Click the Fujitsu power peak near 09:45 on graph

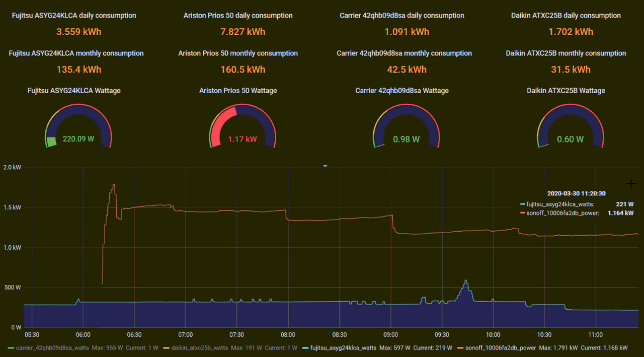click(466, 281)
